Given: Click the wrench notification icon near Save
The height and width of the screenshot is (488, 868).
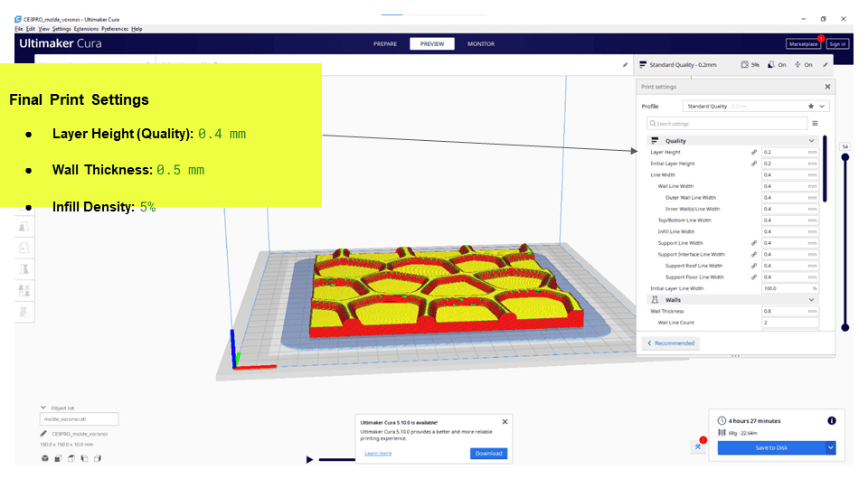Looking at the screenshot, I should click(x=699, y=446).
